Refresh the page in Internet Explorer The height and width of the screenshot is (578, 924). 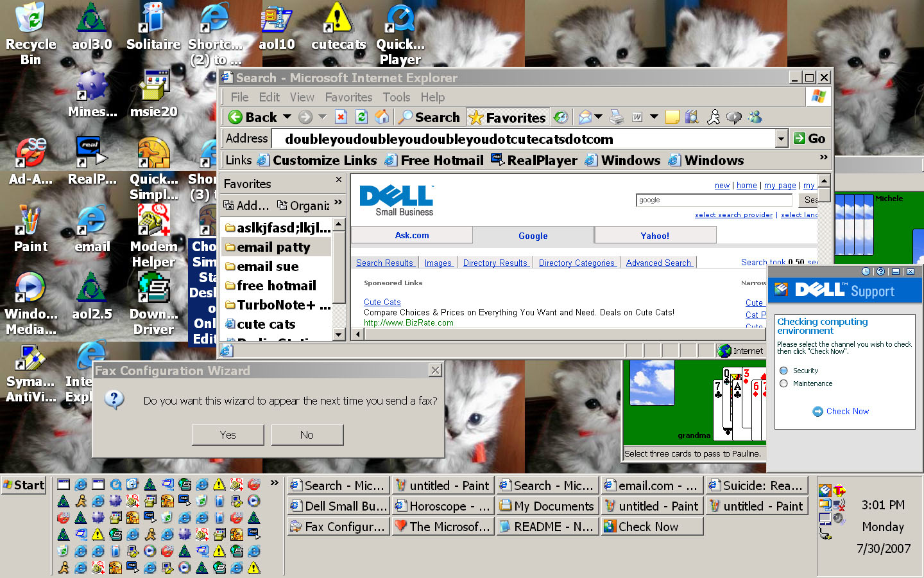(361, 117)
